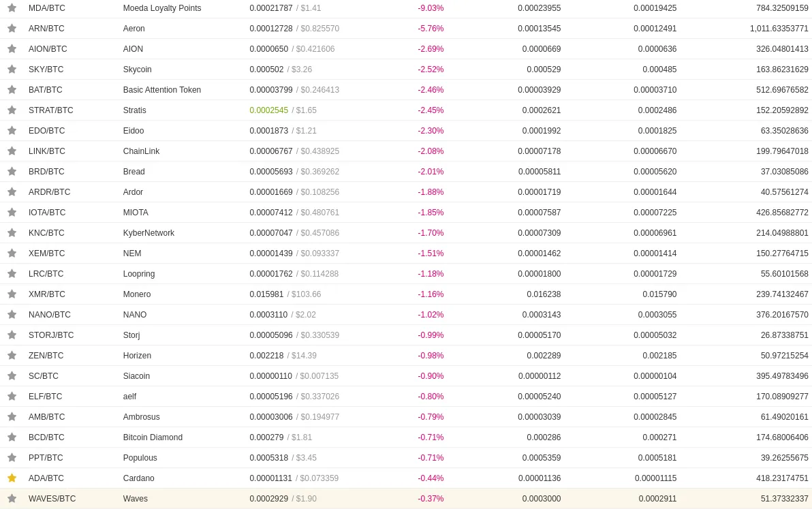The height and width of the screenshot is (509, 812).
Task: Click Ardor volume 40.57561274
Action: point(785,191)
